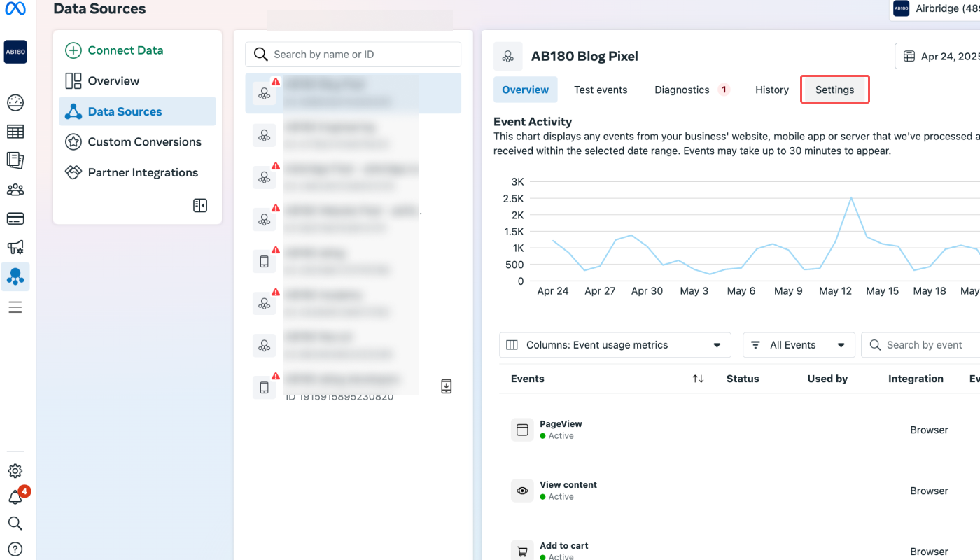Image resolution: width=980 pixels, height=560 pixels.
Task: Click the download icon beside ID 1915915895230820
Action: pyautogui.click(x=447, y=386)
